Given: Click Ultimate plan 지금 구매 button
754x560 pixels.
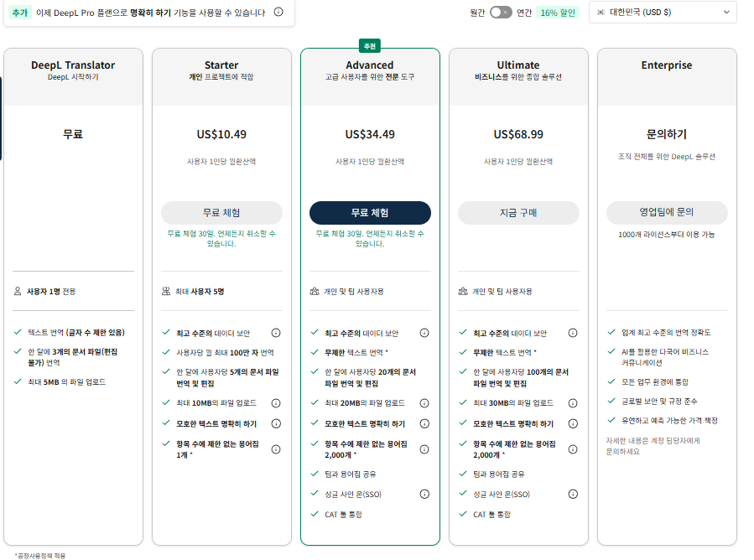Looking at the screenshot, I should (x=518, y=213).
